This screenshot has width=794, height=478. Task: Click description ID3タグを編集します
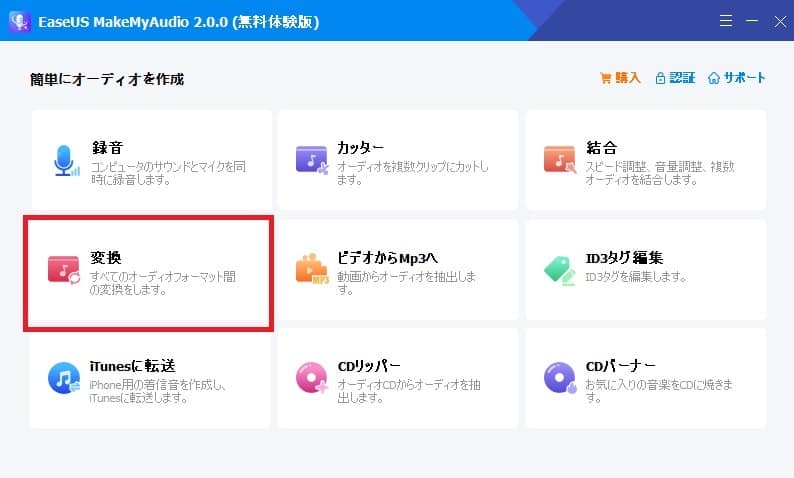[636, 277]
